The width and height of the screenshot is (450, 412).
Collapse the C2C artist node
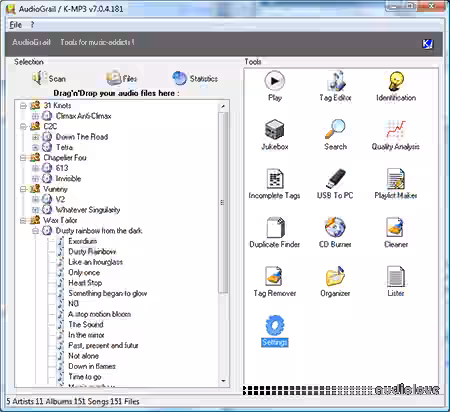click(x=23, y=126)
